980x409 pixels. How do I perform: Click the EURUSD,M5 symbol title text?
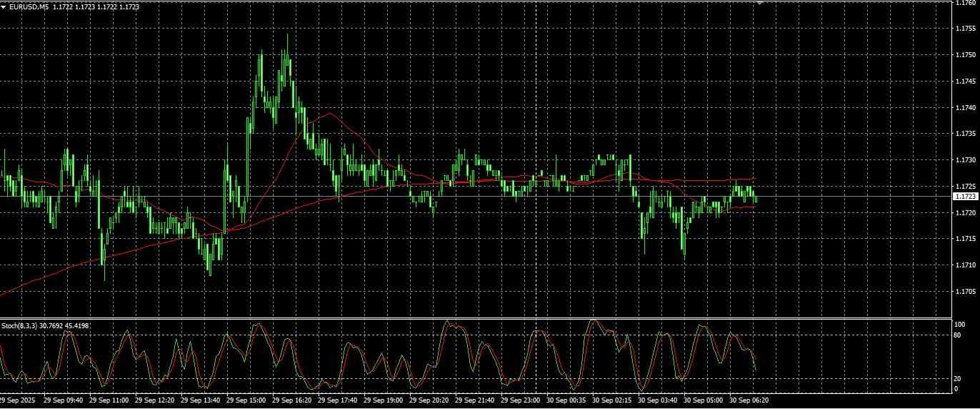(29, 6)
